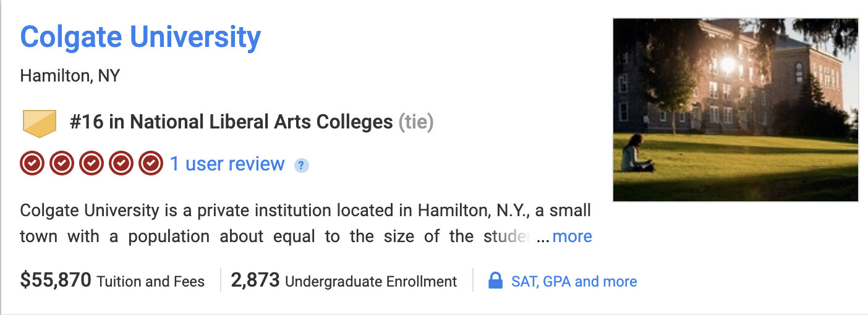Open the Colgate University title link
Screen dimensions: 868x315
click(x=140, y=38)
